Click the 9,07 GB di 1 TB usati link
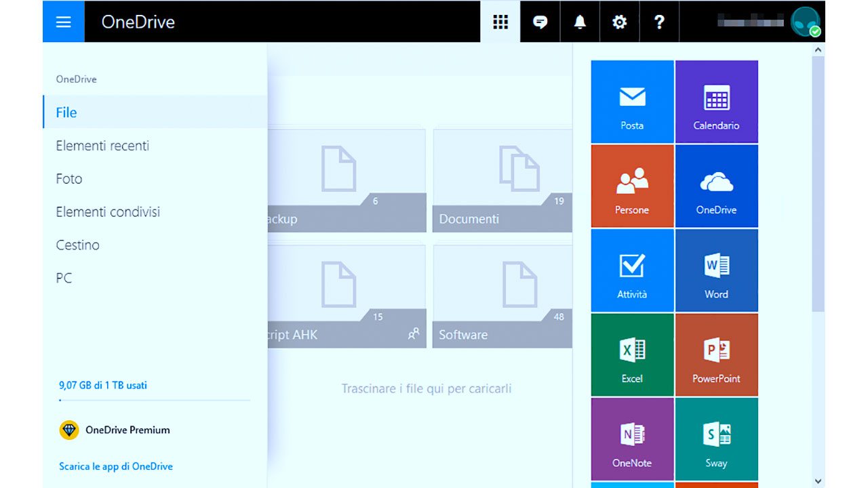This screenshot has height=488, width=868. tap(103, 385)
